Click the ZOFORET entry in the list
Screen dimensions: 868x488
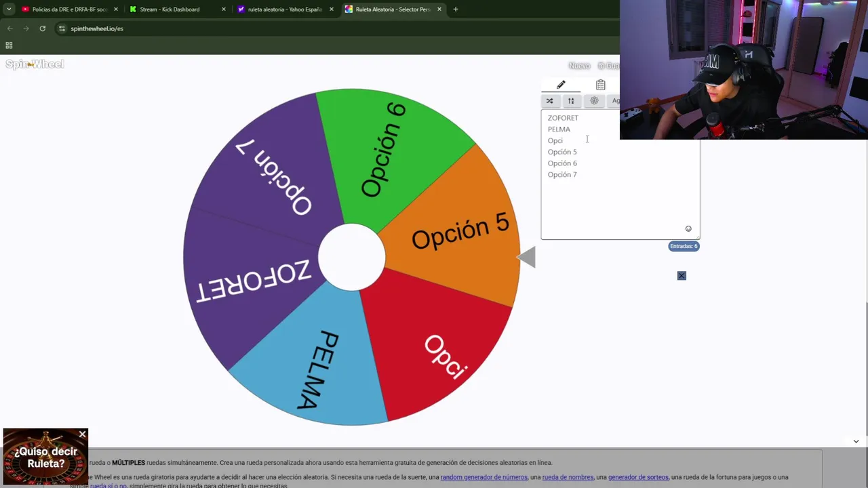563,118
